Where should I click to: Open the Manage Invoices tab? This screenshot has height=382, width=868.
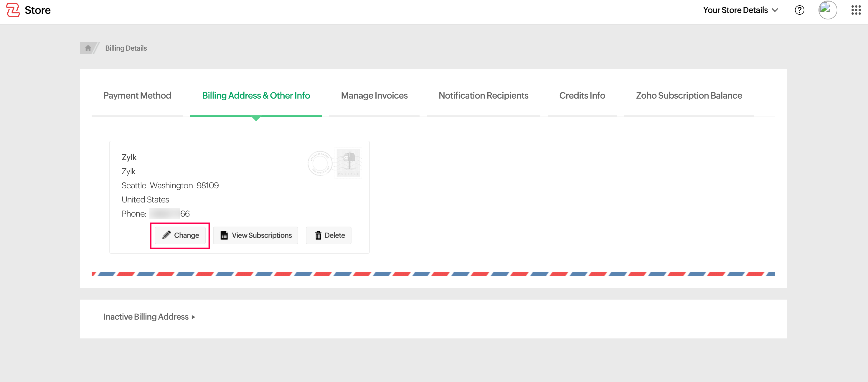point(374,96)
